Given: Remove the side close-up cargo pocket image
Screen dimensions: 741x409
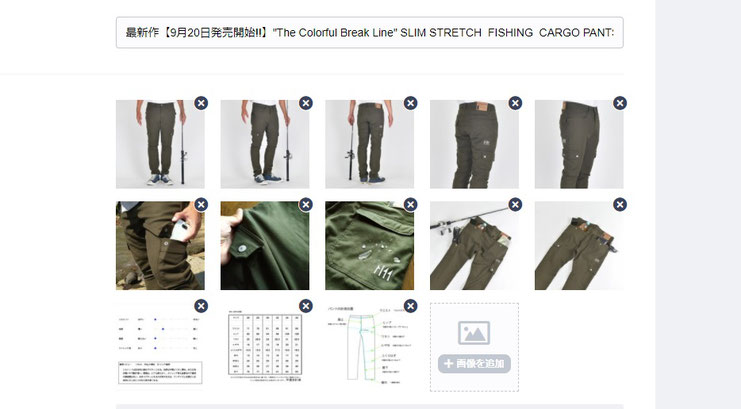Looking at the screenshot, I should tap(620, 103).
